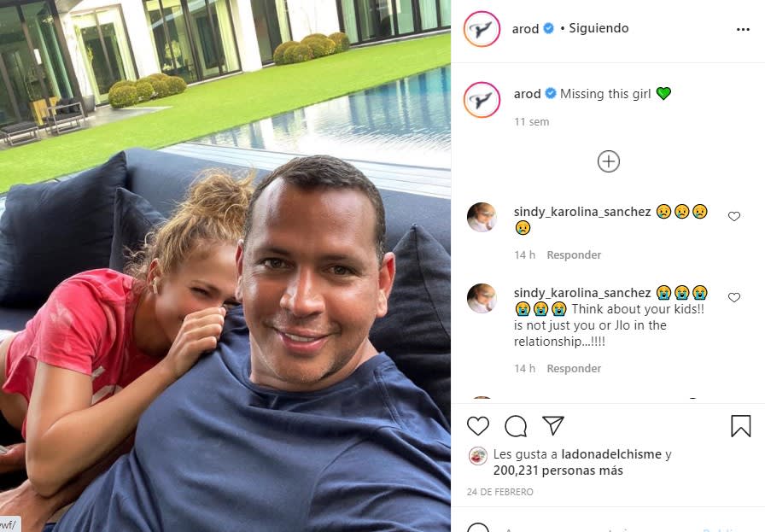Open sindy_karolina_sanchez avatar on second comment
Image resolution: width=765 pixels, height=532 pixels.
(x=482, y=298)
